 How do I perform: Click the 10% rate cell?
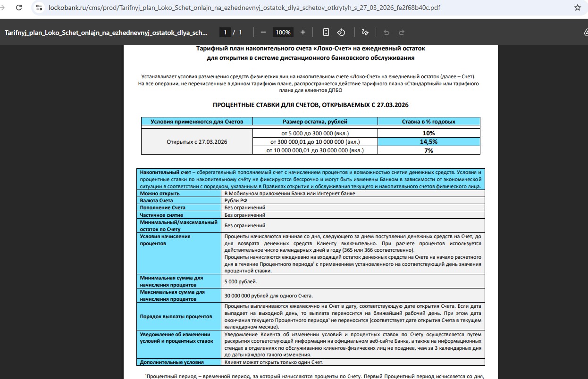[428, 133]
